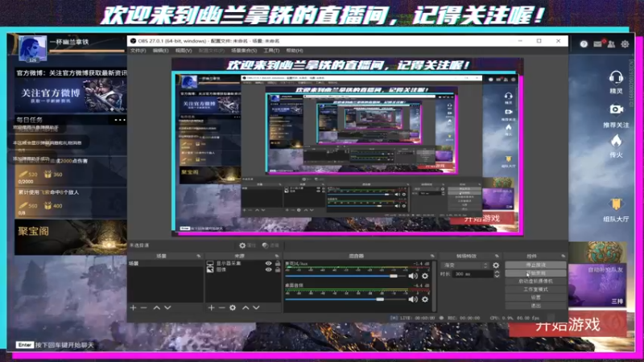Open the 工具(T) menu in OBS
The width and height of the screenshot is (644, 362).
click(271, 51)
